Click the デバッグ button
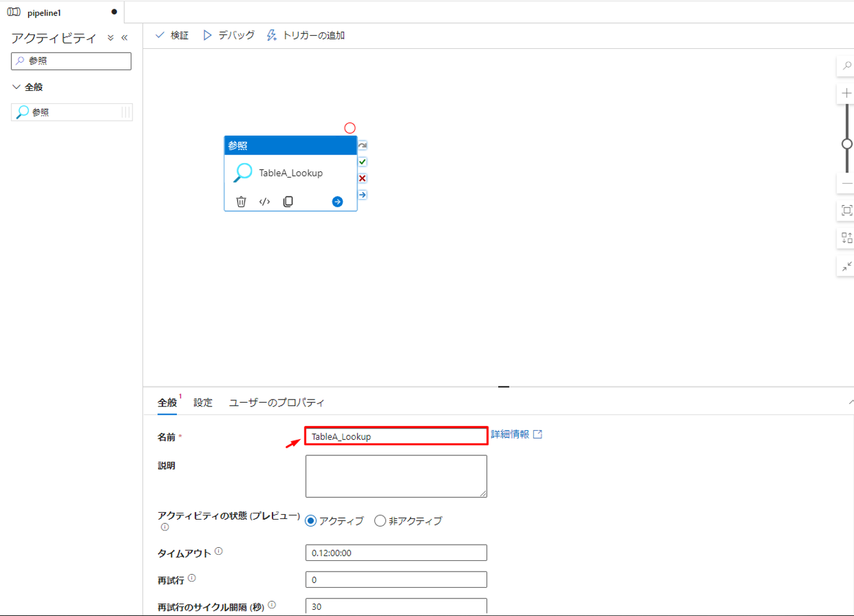The width and height of the screenshot is (854, 616). 229,36
